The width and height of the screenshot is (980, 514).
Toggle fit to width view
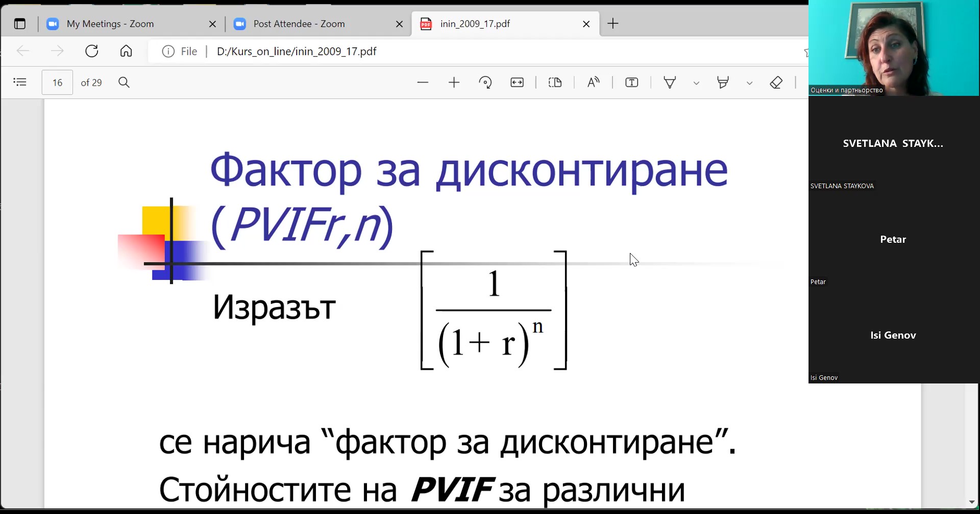tap(517, 83)
